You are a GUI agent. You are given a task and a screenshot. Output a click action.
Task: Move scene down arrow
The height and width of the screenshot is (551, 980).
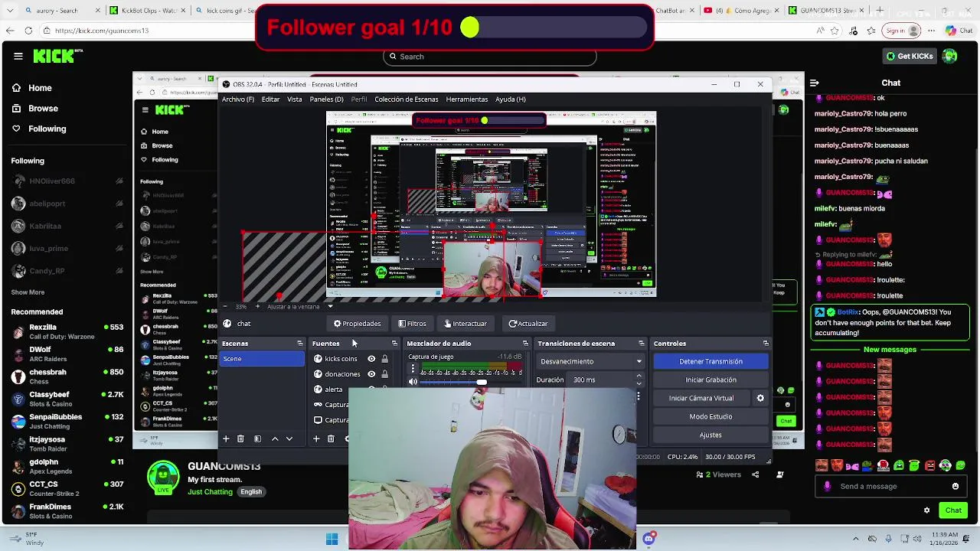(289, 439)
